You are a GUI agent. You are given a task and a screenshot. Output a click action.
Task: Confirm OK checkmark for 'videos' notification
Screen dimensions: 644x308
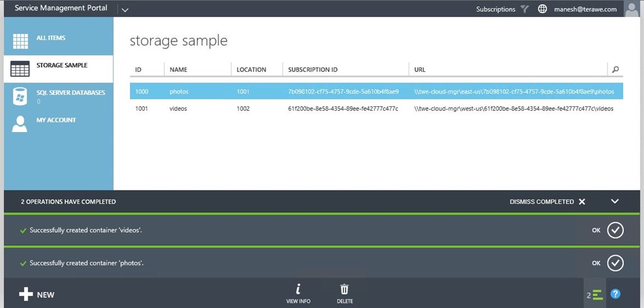click(615, 230)
